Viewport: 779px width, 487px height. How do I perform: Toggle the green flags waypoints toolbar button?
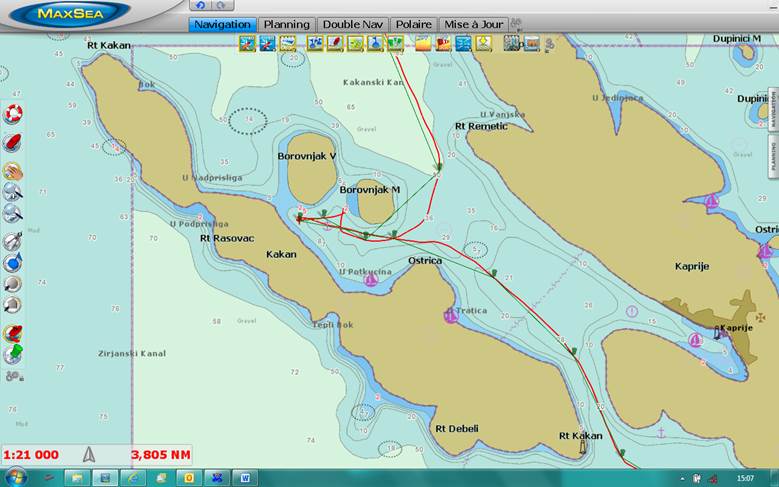click(x=395, y=43)
